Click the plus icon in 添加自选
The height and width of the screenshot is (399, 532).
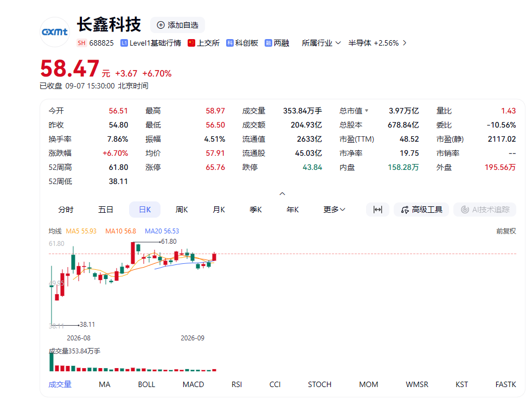(161, 25)
